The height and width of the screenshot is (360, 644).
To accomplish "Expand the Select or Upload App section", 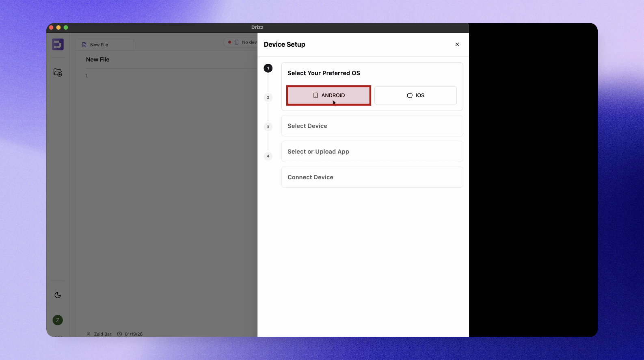I will (372, 152).
